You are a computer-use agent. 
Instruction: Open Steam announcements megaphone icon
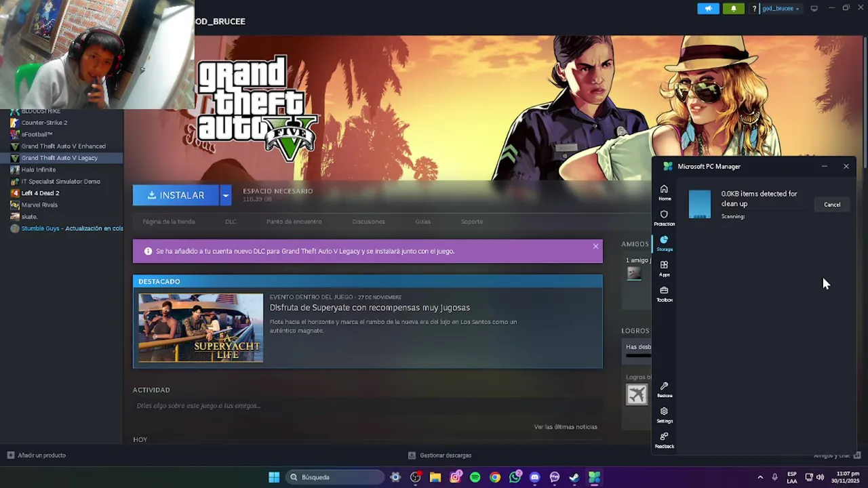pyautogui.click(x=708, y=9)
